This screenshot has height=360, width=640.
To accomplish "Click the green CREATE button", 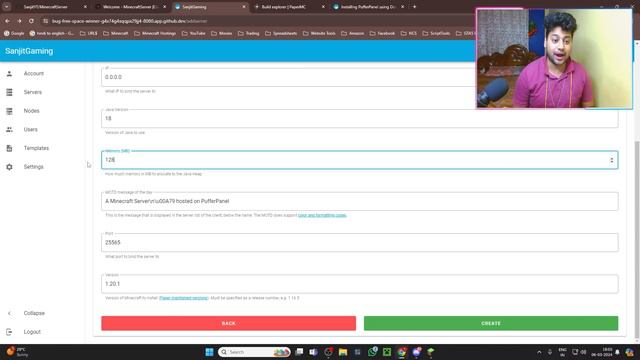I will tap(491, 323).
